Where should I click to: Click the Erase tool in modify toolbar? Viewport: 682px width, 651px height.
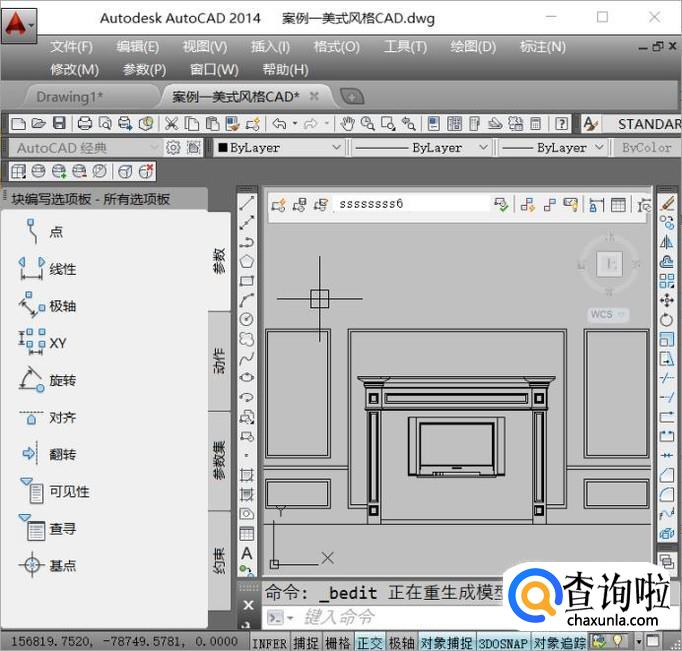tap(667, 203)
